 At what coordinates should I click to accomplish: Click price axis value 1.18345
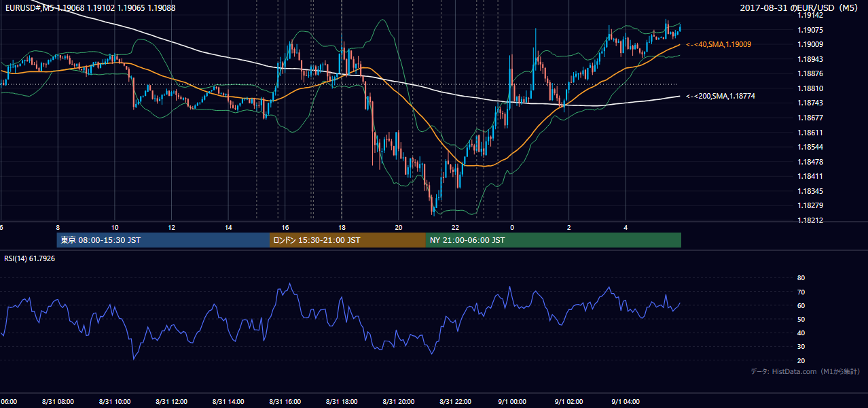click(x=812, y=191)
